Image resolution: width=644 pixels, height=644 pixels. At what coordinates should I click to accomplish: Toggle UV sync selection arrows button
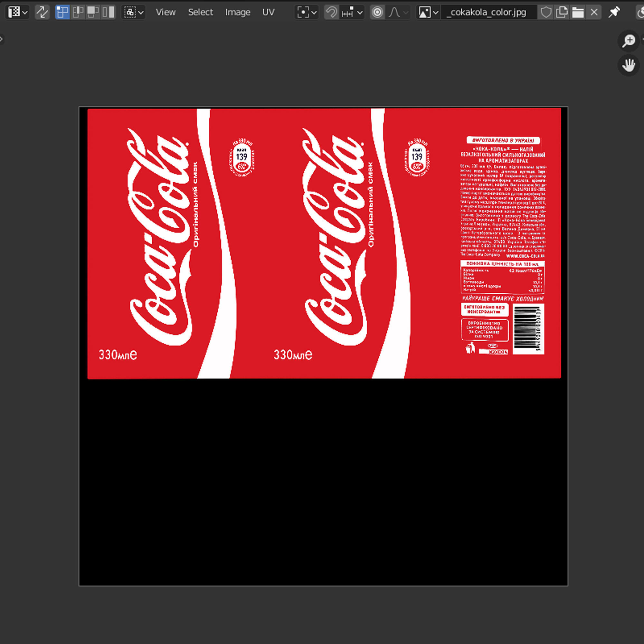coord(42,12)
